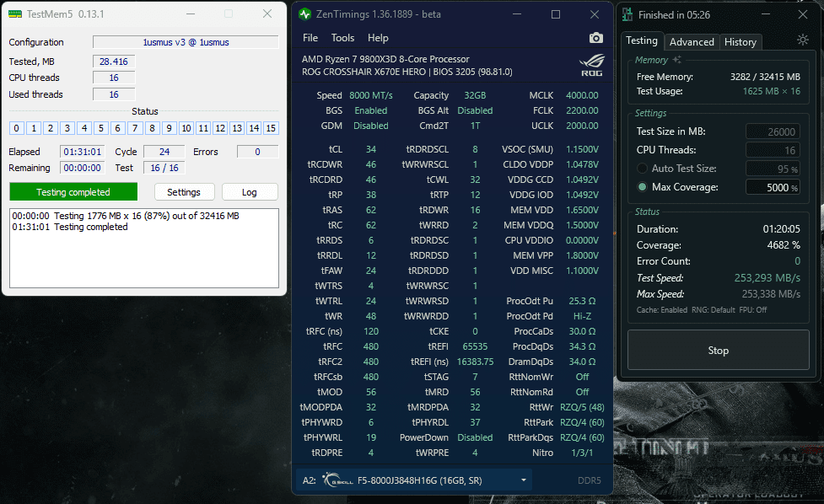The image size is (824, 504).
Task: Click the sparkle icon next to Memory heading
Action: click(677, 59)
